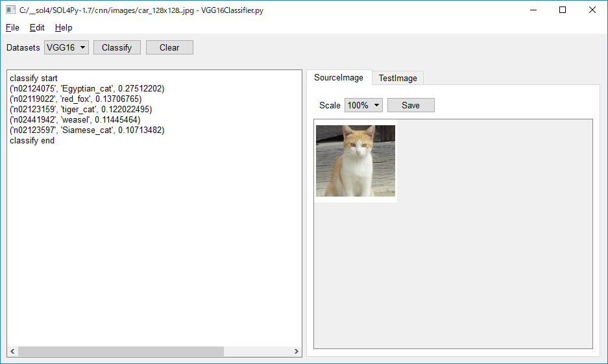Screen dimensions: 608x364
Task: Click the horizontal scrollbar thumb
Action: click(121, 351)
